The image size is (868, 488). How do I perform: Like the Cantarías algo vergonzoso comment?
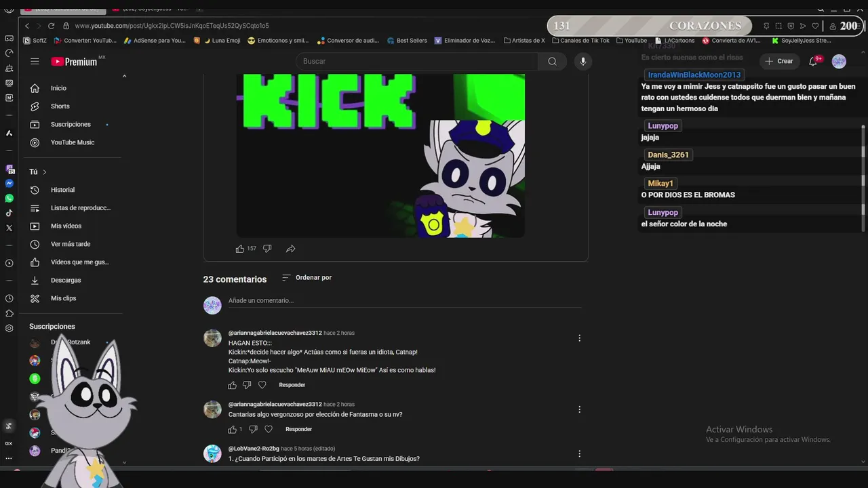tap(232, 429)
